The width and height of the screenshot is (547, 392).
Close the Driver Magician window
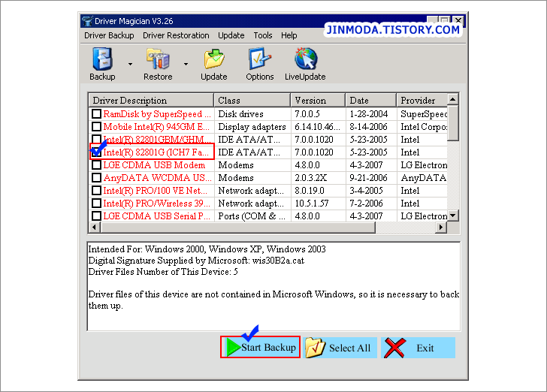pos(458,20)
